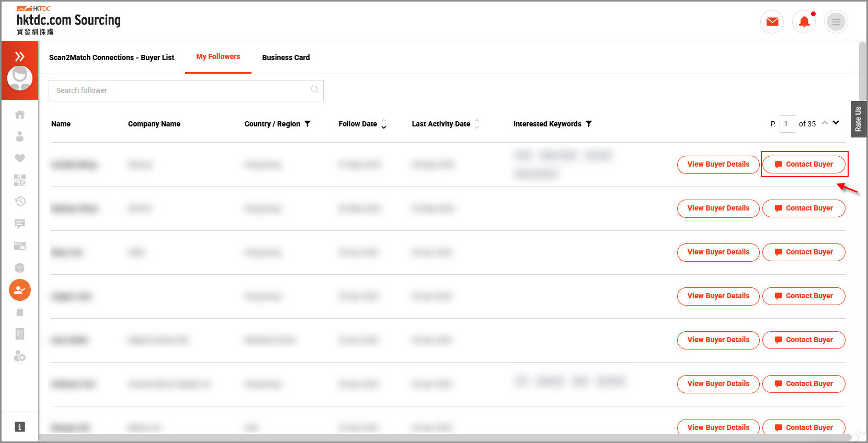Open the Interested Keywords filter
868x443 pixels.
(589, 124)
